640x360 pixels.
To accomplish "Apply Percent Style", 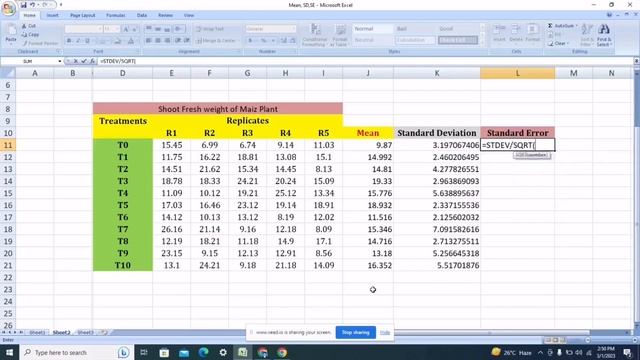I will tap(264, 41).
